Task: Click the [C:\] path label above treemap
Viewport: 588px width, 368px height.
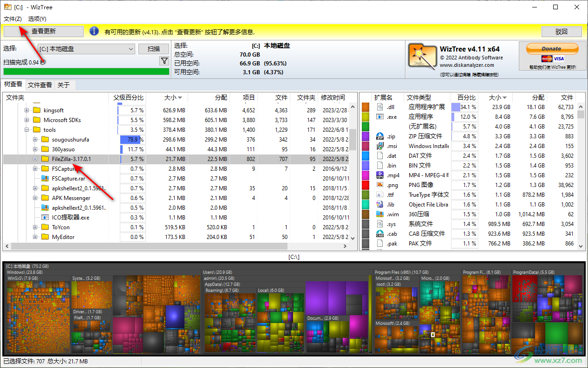Action: pyautogui.click(x=294, y=257)
